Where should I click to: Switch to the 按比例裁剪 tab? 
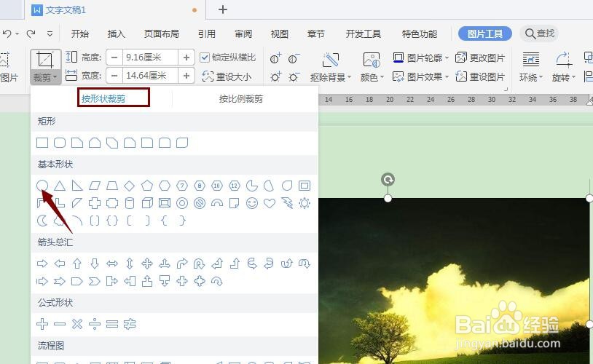pyautogui.click(x=241, y=99)
